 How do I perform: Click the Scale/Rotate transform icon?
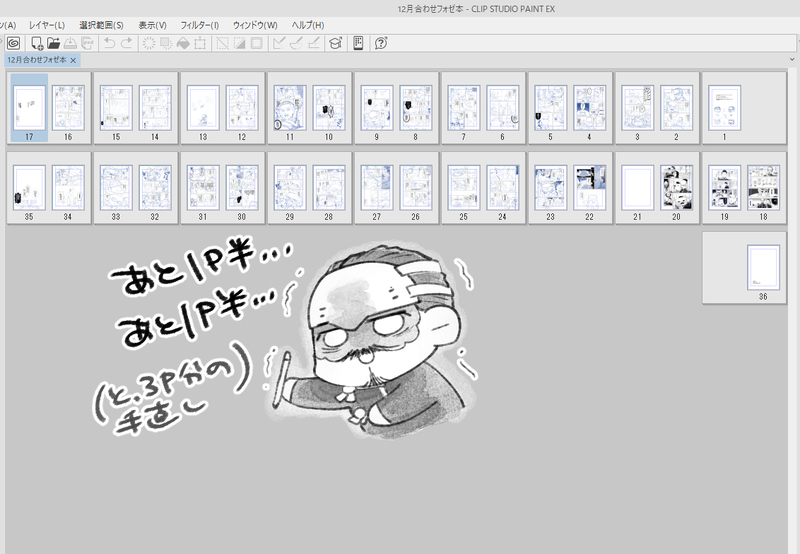coord(200,43)
